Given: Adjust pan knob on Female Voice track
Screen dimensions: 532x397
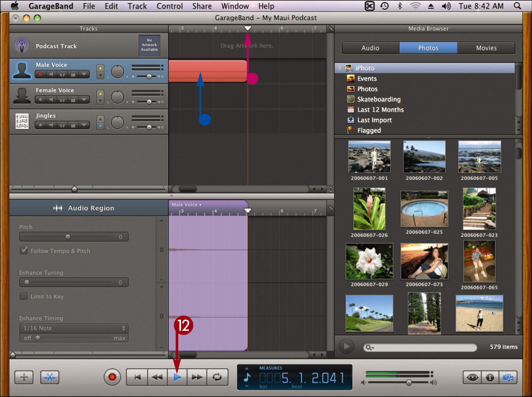Looking at the screenshot, I should click(x=117, y=97).
